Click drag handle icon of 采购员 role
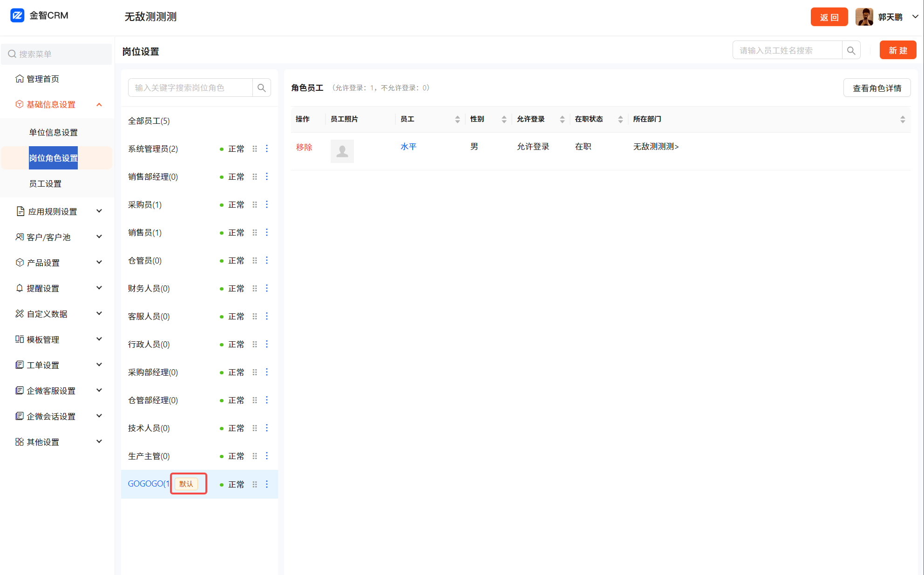 pyautogui.click(x=255, y=204)
